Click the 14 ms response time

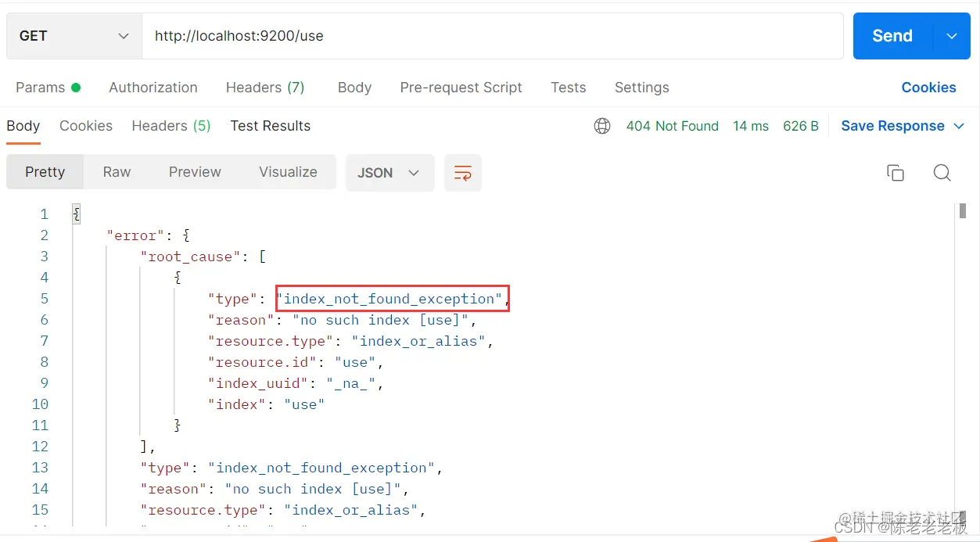[x=751, y=126]
